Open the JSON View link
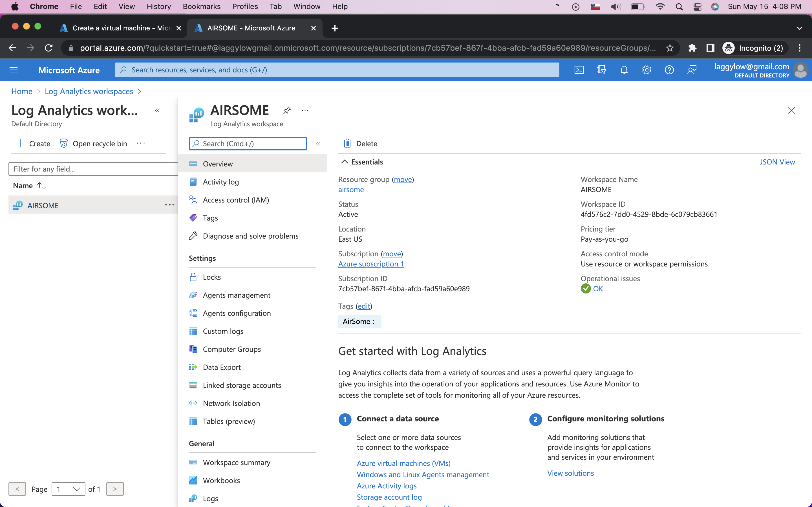The image size is (812, 507). (x=777, y=162)
